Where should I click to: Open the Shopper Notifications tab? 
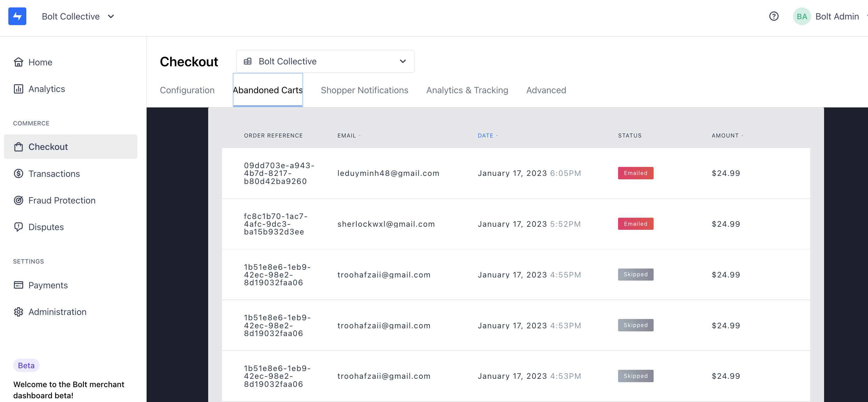point(364,90)
